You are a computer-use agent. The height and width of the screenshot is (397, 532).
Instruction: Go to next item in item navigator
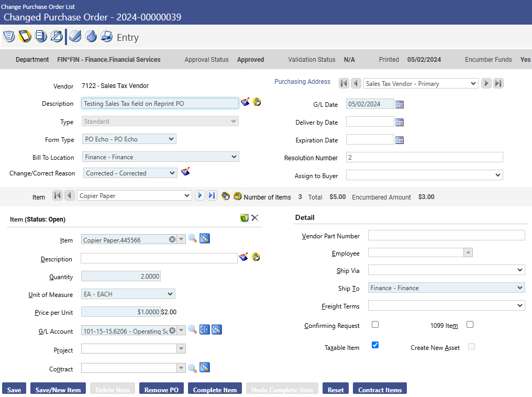(x=200, y=195)
